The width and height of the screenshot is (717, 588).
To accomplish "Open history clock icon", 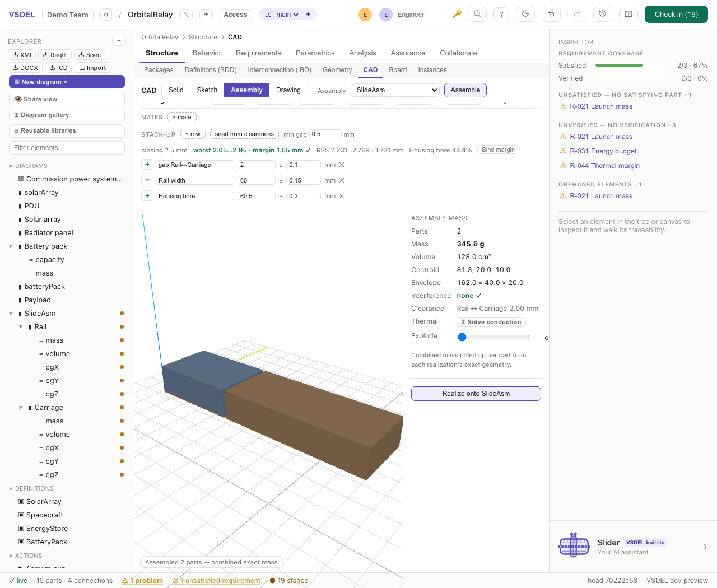I will coord(603,14).
